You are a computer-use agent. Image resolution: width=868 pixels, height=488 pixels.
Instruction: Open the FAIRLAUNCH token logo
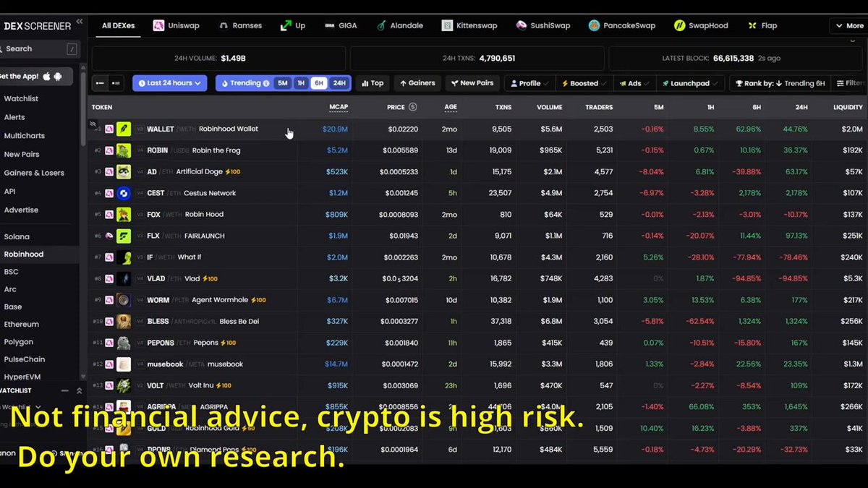[x=124, y=236]
